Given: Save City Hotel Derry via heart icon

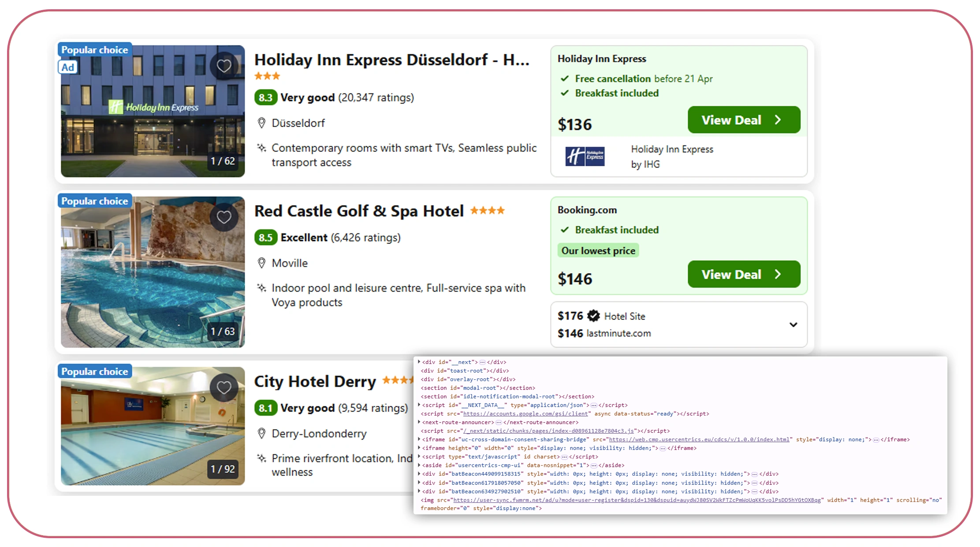Looking at the screenshot, I should click(224, 388).
